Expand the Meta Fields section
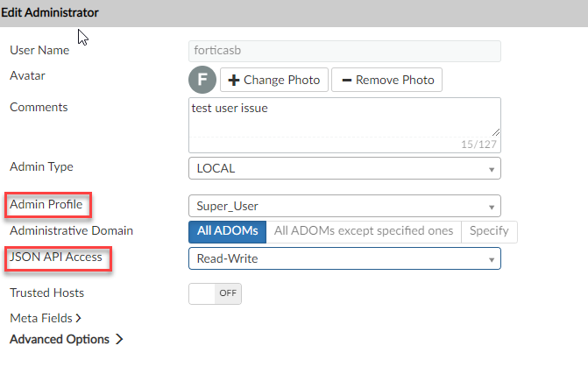Viewport: 588px width, 374px height. pyautogui.click(x=41, y=318)
